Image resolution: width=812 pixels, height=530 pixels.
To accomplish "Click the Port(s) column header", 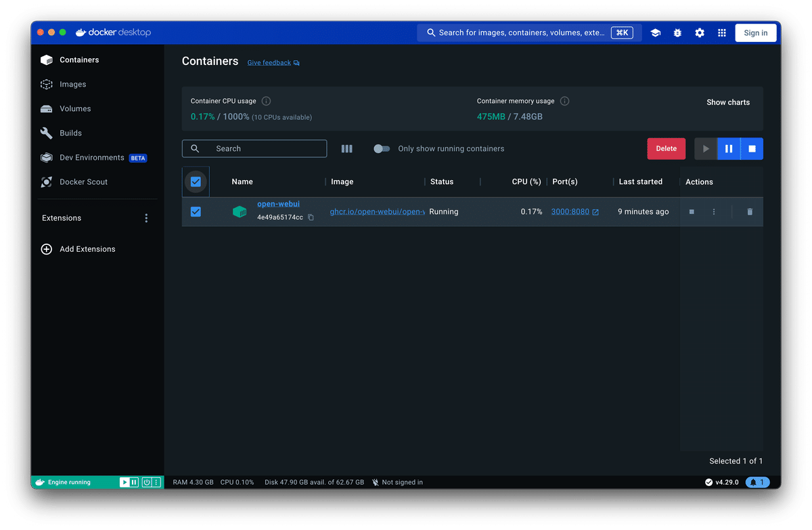I will [565, 181].
